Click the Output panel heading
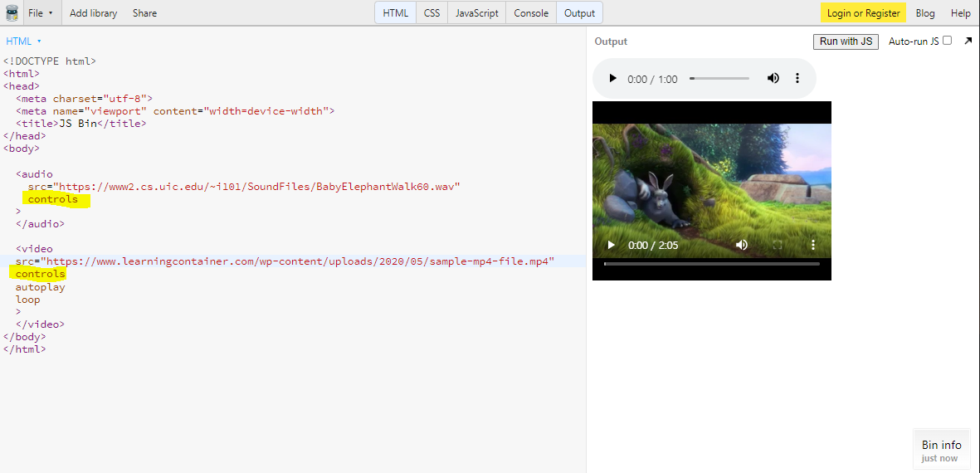The image size is (980, 473). pos(611,41)
